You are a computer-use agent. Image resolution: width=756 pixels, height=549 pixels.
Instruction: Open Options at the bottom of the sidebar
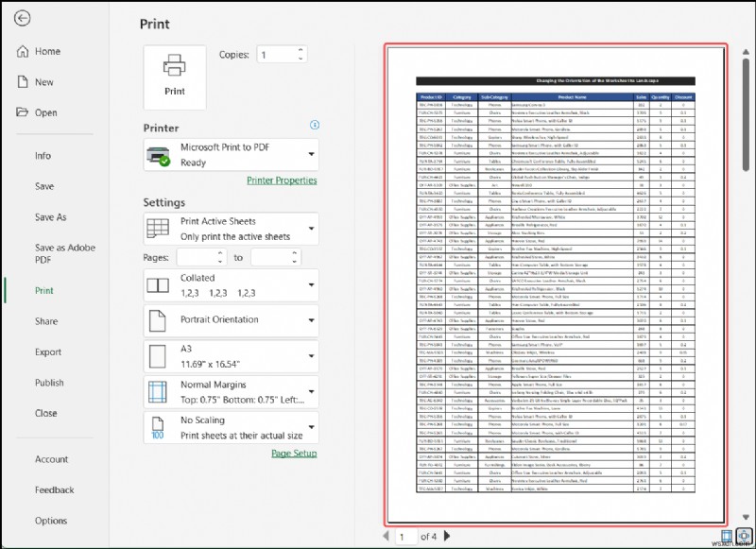click(x=51, y=520)
